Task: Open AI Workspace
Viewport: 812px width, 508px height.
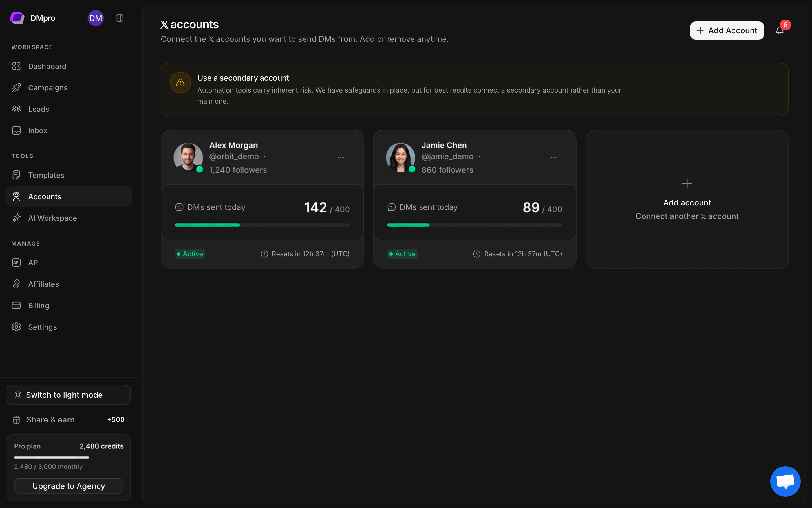Action: (69, 218)
